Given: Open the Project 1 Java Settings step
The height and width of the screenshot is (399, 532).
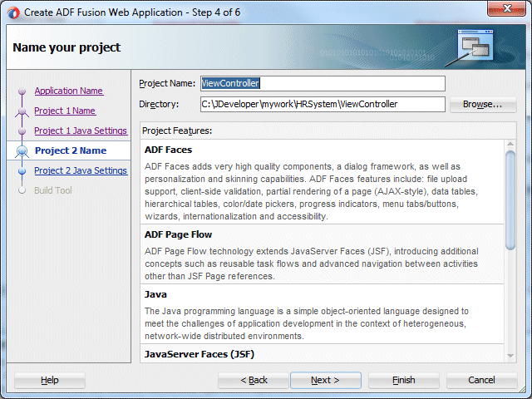Looking at the screenshot, I should tap(81, 131).
